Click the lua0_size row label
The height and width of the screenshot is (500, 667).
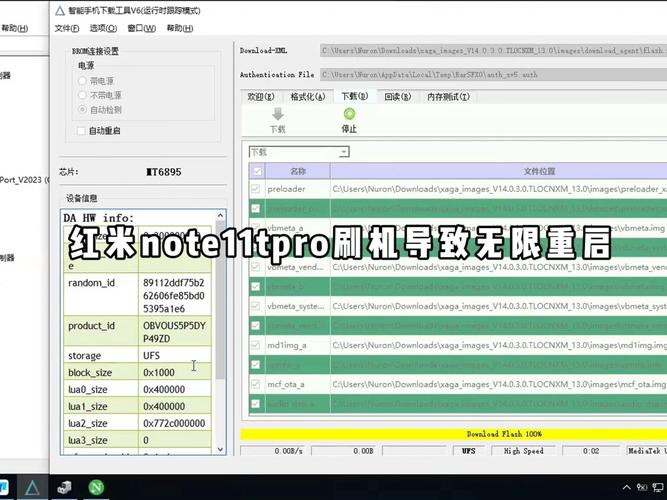88,389
